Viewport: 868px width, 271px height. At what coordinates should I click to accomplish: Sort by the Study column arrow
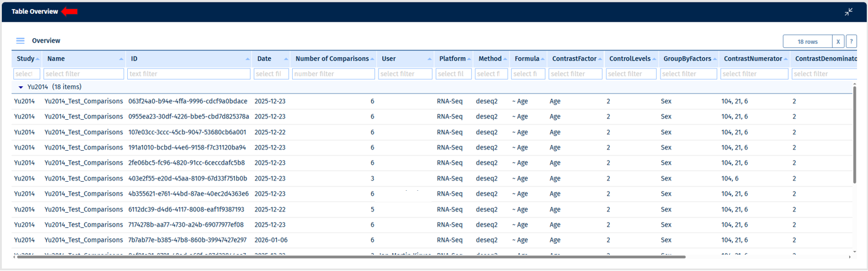point(38,59)
